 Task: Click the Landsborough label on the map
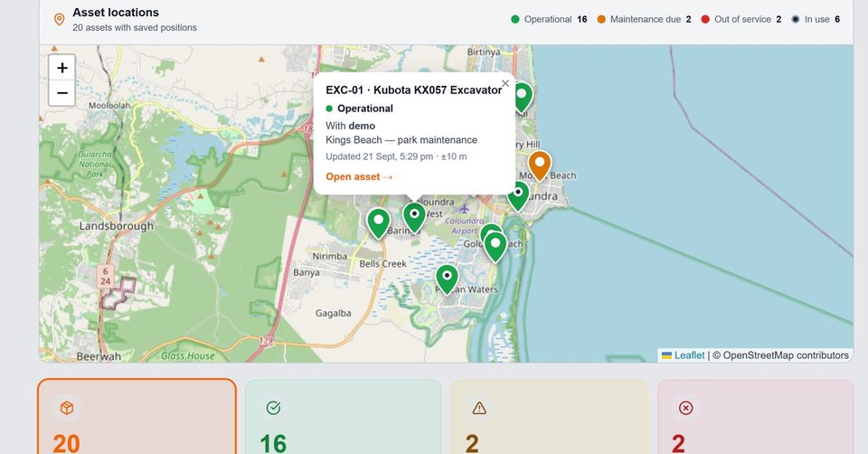point(117,226)
